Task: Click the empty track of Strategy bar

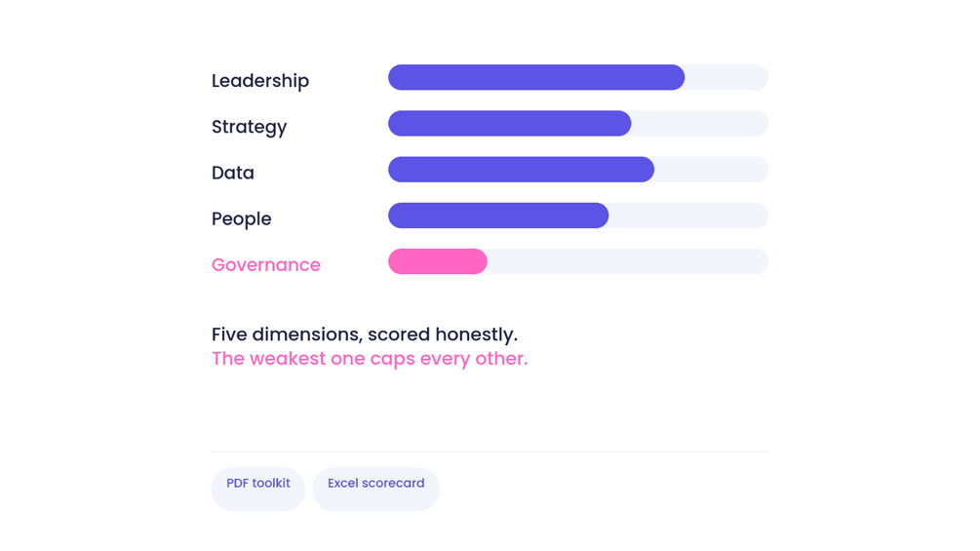Action: click(x=699, y=123)
